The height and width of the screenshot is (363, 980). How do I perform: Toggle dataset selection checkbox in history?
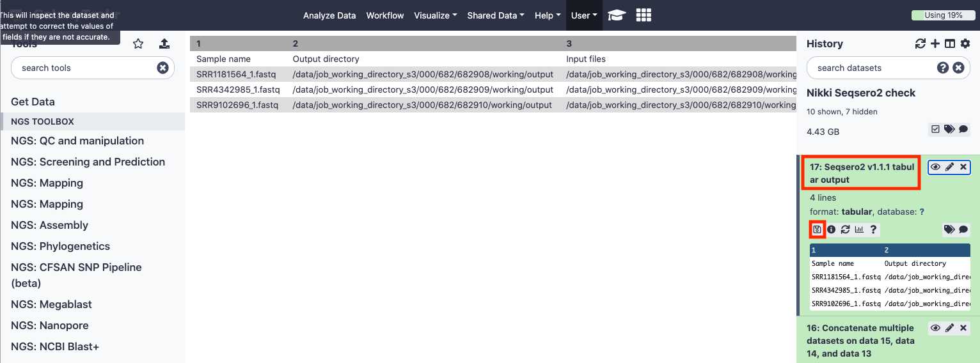coord(935,129)
